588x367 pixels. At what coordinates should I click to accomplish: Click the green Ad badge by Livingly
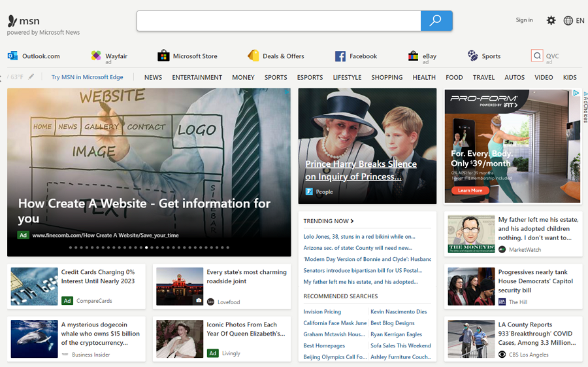click(212, 353)
